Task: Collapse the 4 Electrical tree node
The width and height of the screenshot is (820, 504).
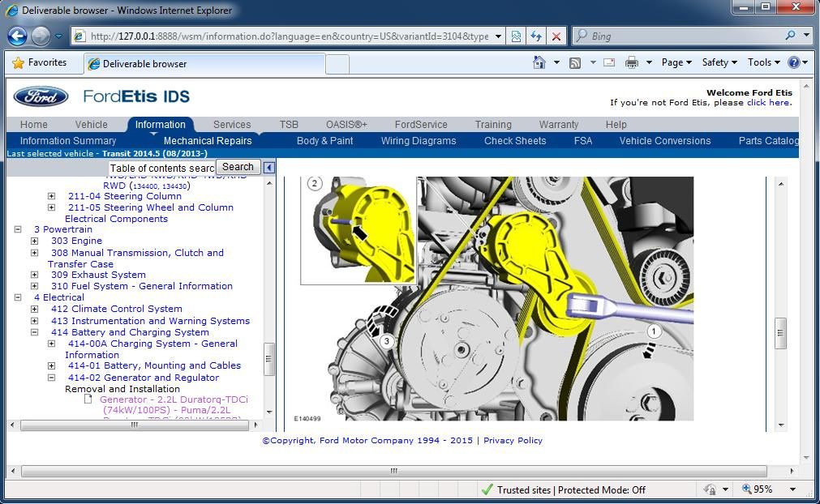Action: tap(18, 297)
